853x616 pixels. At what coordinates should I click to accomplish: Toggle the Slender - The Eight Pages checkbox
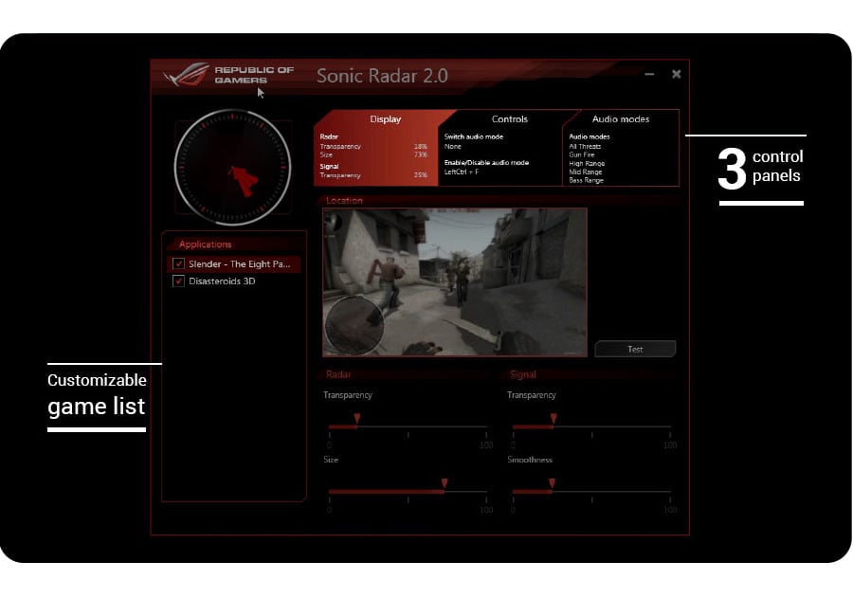click(178, 263)
